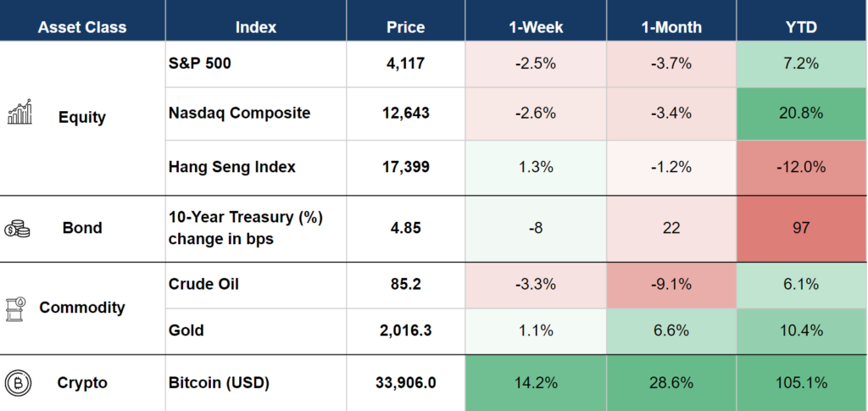Image resolution: width=868 pixels, height=411 pixels.
Task: Click the Gold price 2,016.3 cell
Action: click(405, 330)
